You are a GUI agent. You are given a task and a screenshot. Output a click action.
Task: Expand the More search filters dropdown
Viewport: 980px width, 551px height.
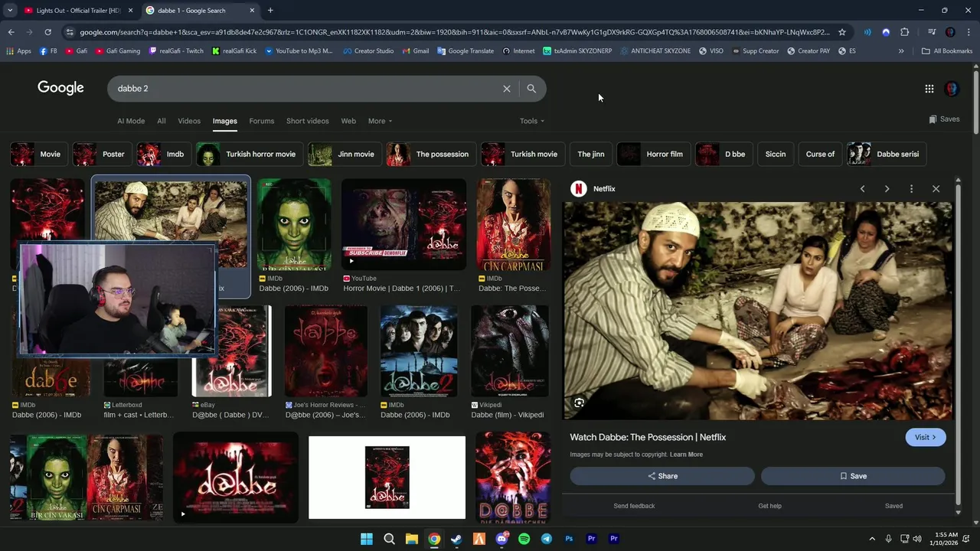pyautogui.click(x=380, y=121)
